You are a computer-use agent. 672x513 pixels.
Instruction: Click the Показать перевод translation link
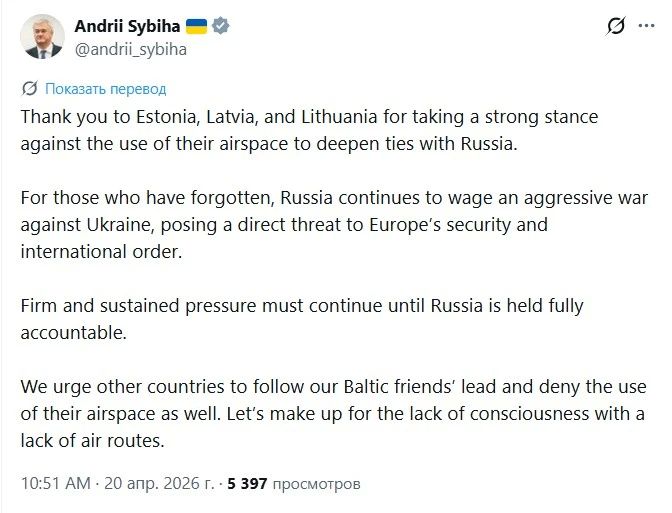[105, 88]
